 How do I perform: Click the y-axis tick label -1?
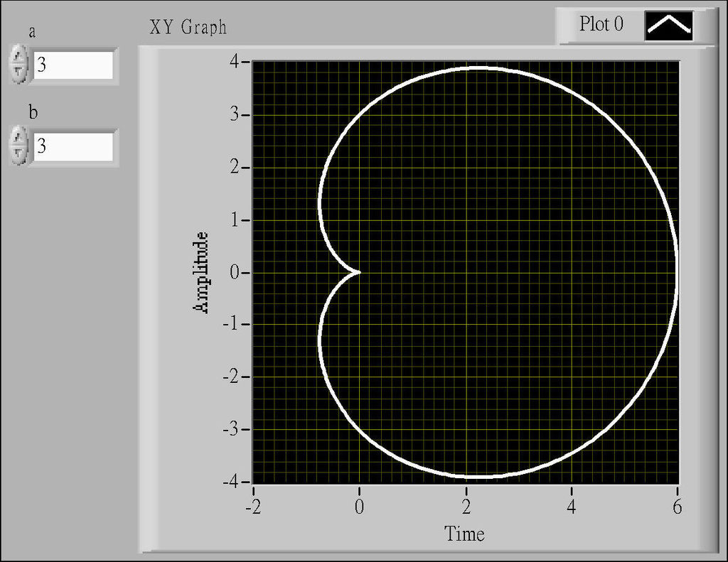pos(231,323)
